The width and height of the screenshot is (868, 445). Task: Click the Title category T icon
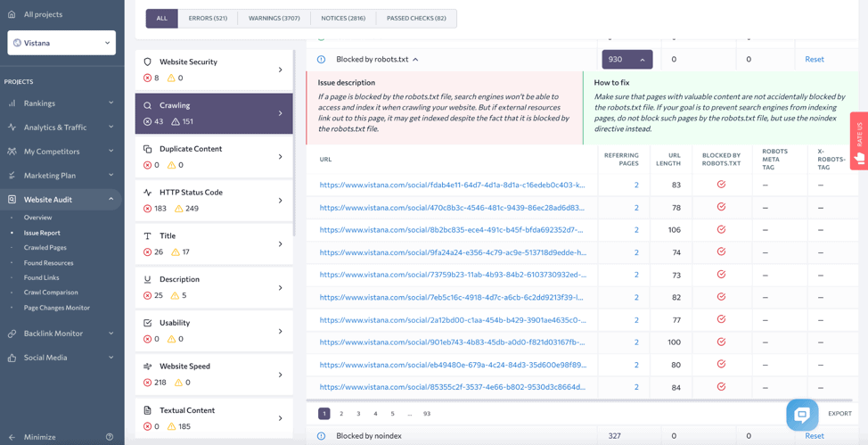pos(147,236)
